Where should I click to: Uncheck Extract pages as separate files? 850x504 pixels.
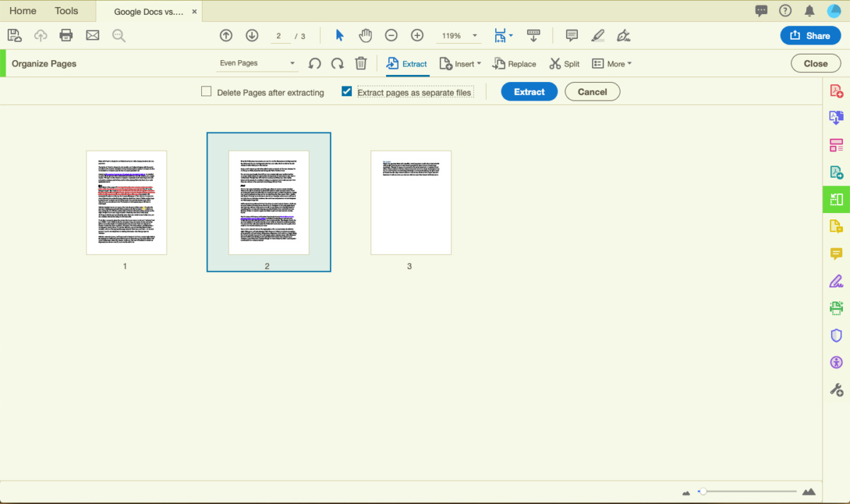pos(346,91)
